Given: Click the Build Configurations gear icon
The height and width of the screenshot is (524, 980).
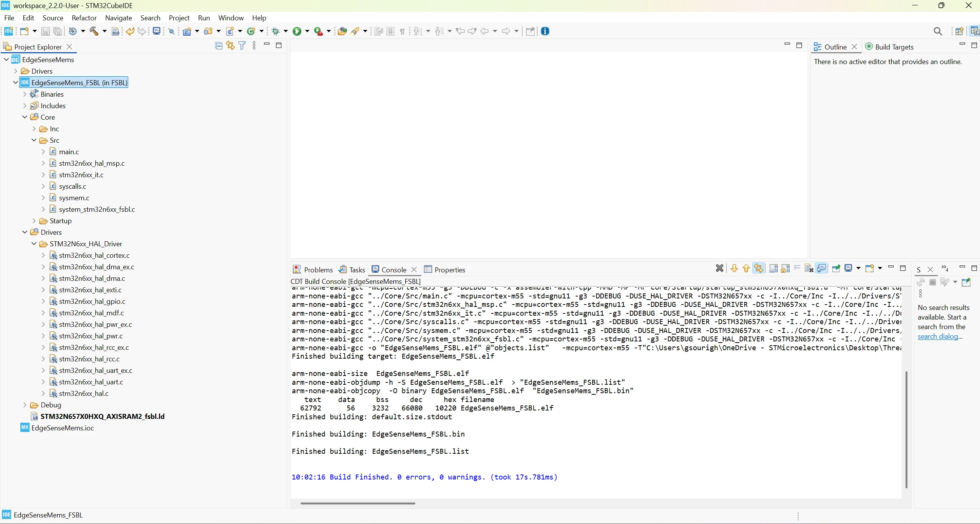Looking at the screenshot, I should click(73, 31).
